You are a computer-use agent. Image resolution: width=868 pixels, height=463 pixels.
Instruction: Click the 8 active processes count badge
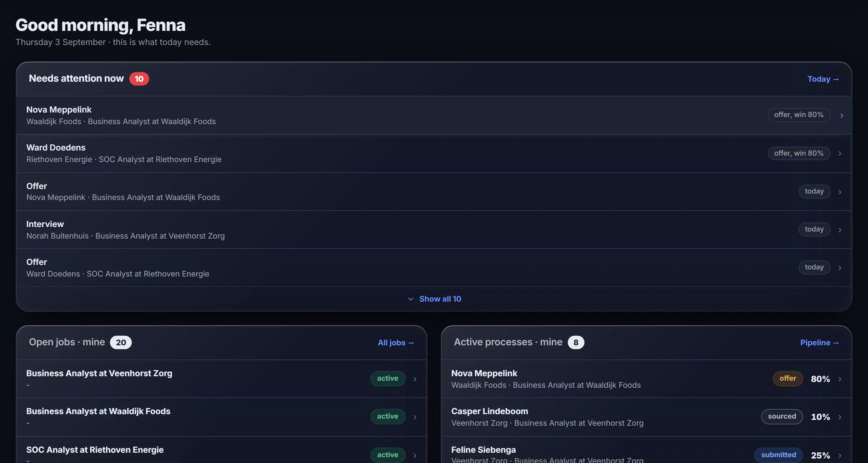tap(576, 342)
